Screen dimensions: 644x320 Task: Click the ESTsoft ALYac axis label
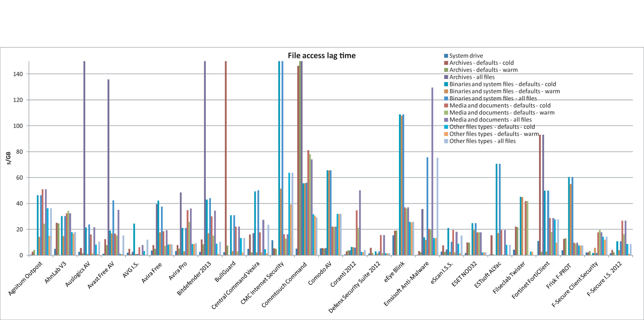(488, 275)
